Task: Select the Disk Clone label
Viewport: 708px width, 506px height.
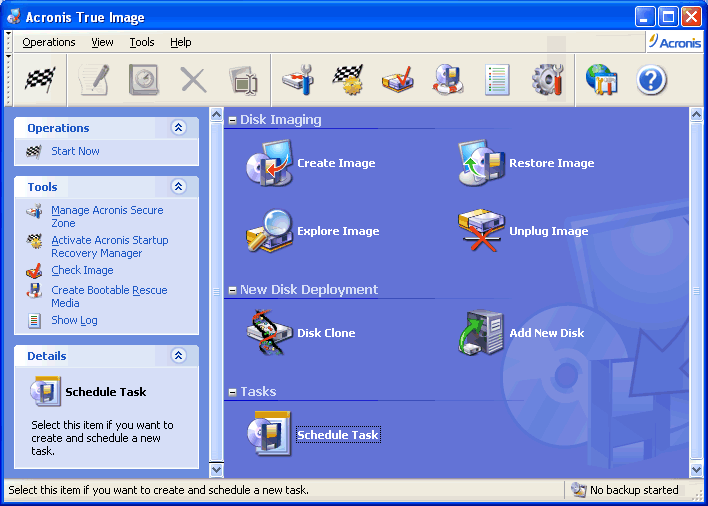Action: point(326,333)
